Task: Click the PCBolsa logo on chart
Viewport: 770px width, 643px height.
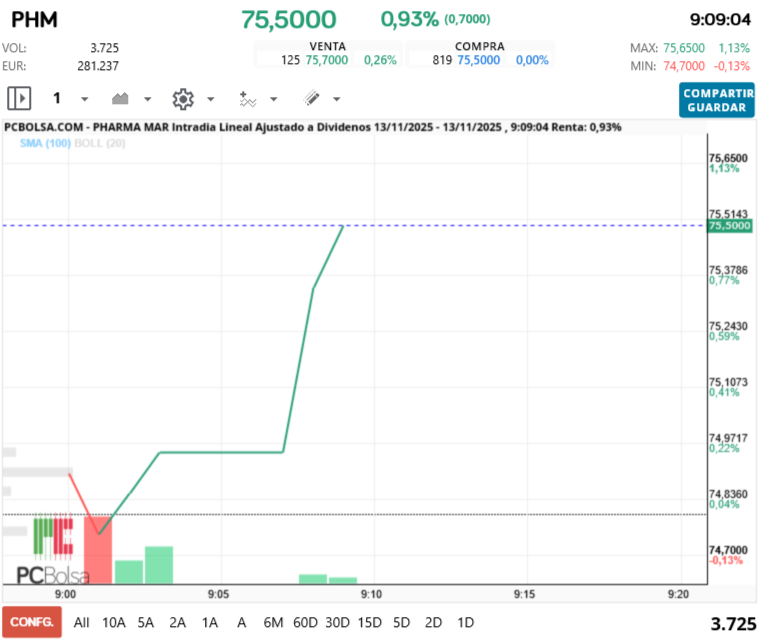Action: 53,551
